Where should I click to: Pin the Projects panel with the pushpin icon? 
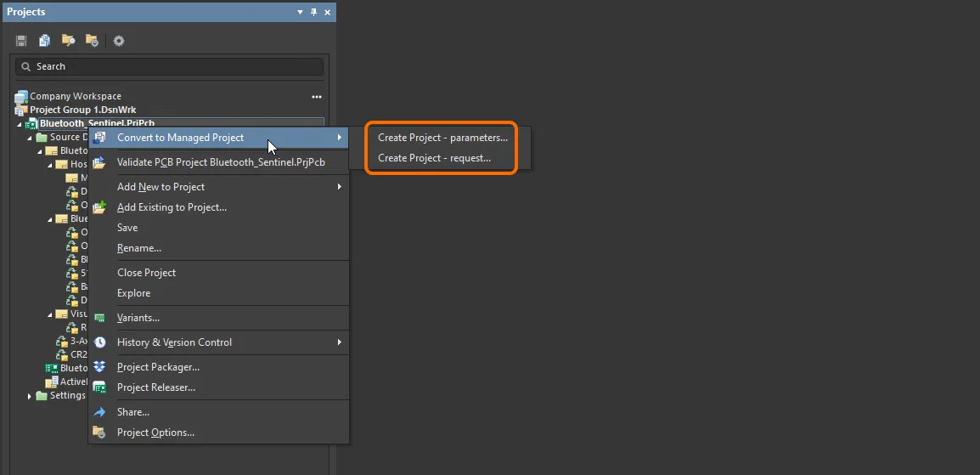(313, 12)
